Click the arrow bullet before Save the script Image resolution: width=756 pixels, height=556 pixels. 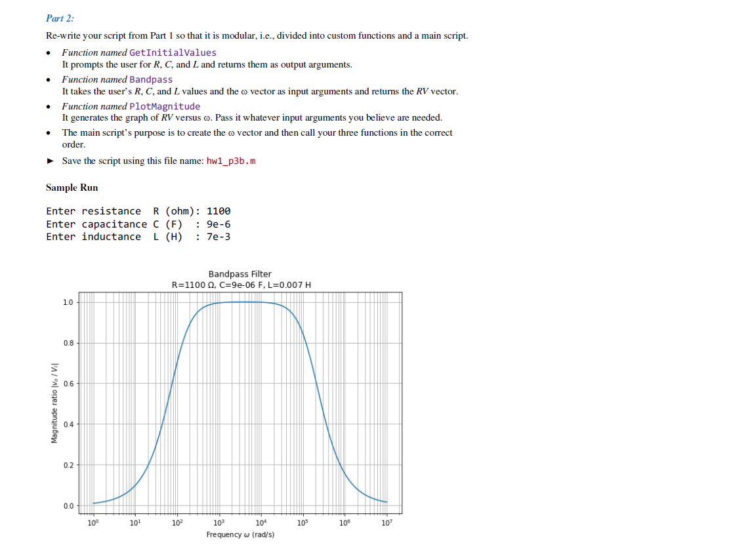(x=51, y=161)
